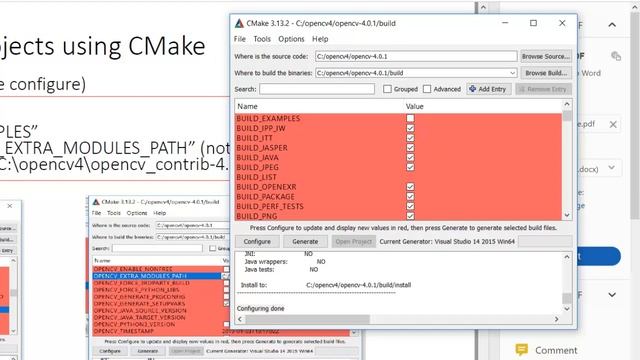Screen dimensions: 640x360
Task: Click the Browse Source button
Action: pyautogui.click(x=546, y=56)
